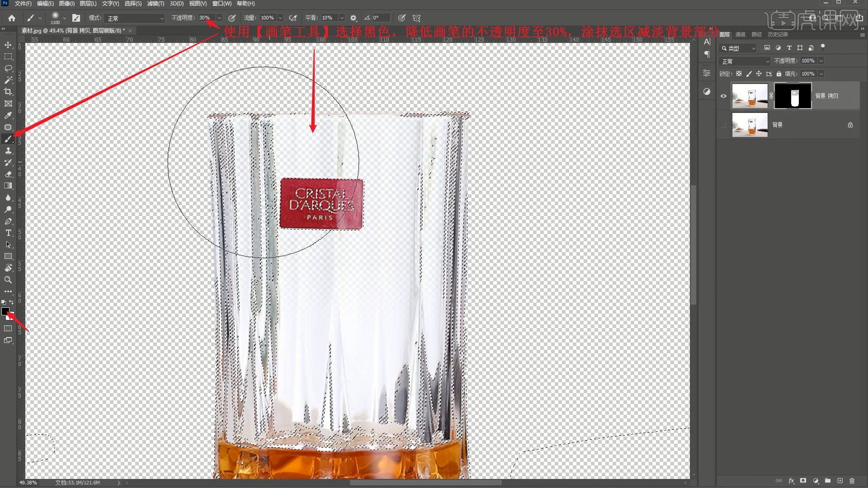Open the 滤镜(T) menu
The image size is (868, 488).
point(155,4)
